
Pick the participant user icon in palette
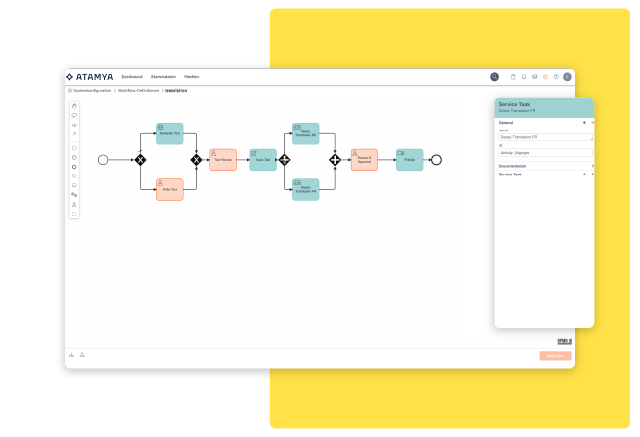pos(74,204)
